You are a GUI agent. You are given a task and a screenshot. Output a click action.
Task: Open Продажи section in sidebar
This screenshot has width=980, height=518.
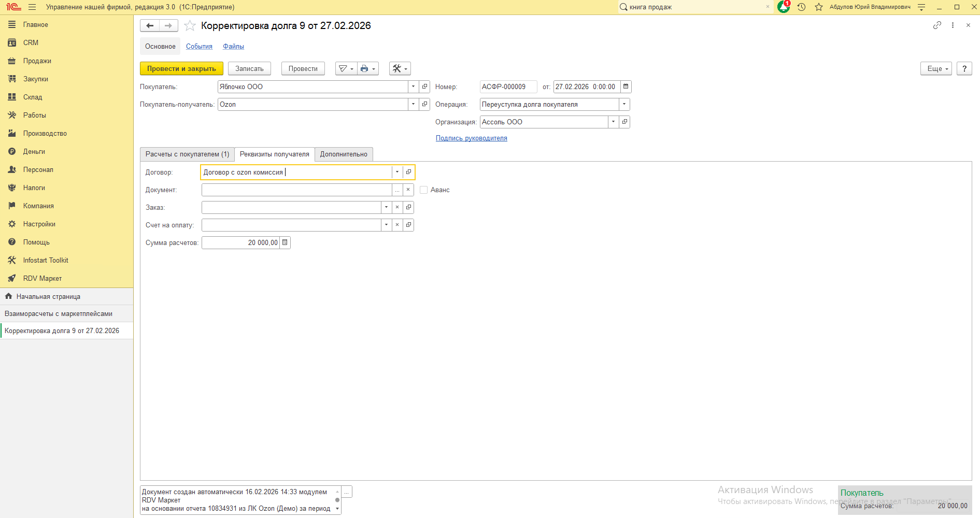point(37,61)
